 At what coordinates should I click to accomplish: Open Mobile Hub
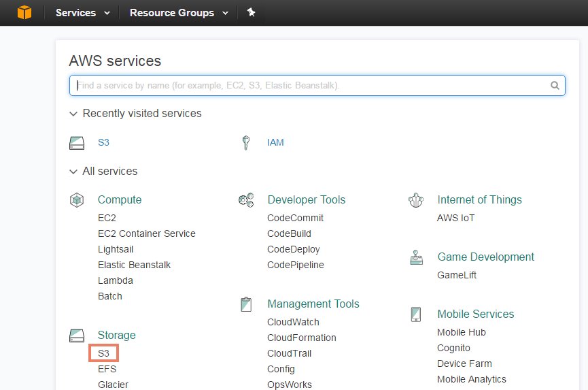point(462,333)
